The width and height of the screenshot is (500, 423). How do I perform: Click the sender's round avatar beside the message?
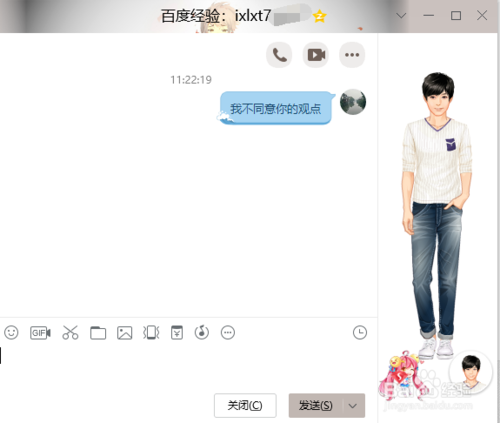pyautogui.click(x=353, y=102)
